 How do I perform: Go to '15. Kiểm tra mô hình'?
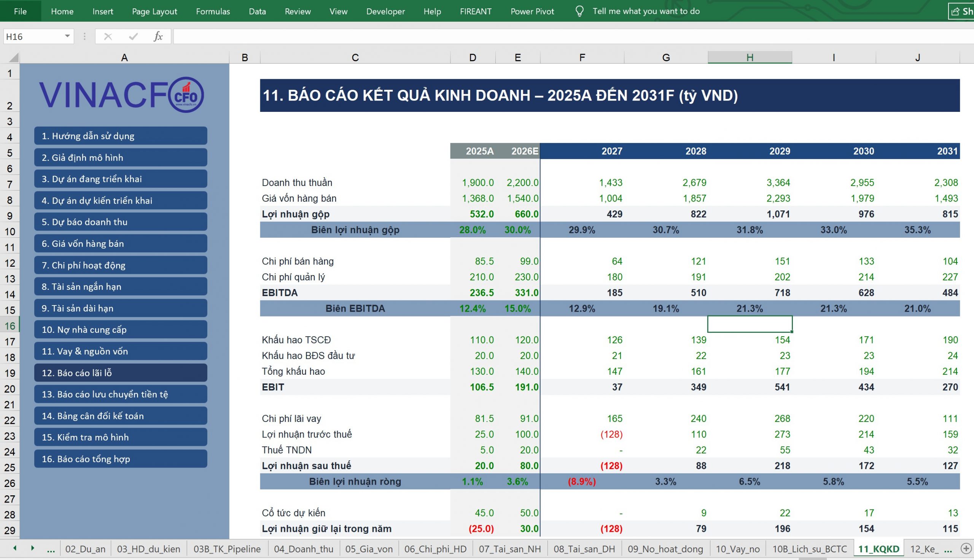(121, 437)
